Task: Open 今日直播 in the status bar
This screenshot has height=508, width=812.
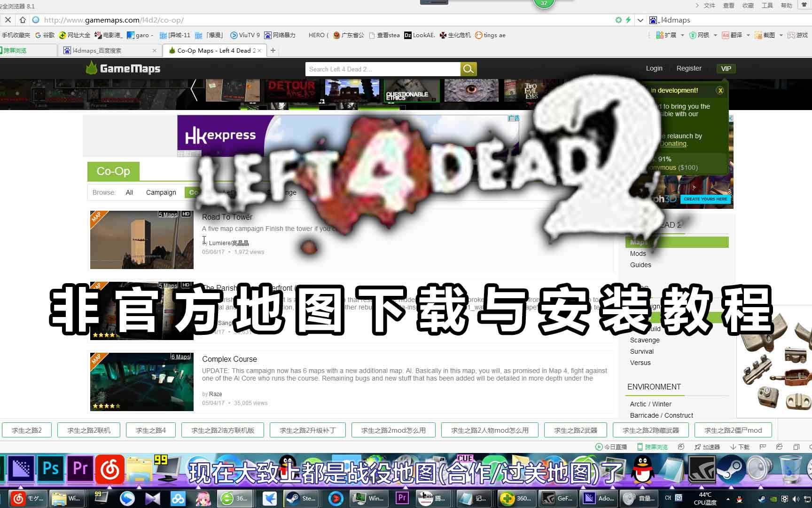Action: [611, 447]
